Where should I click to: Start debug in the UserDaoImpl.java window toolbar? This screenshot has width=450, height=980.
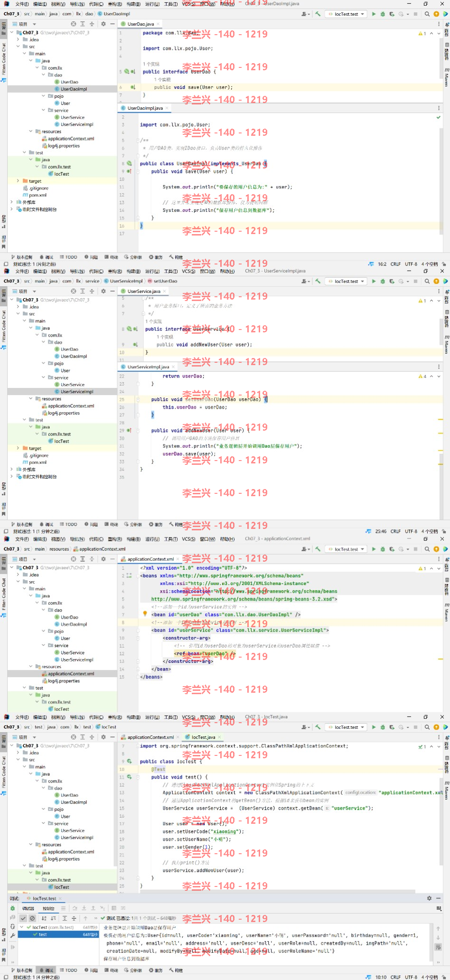[383, 14]
